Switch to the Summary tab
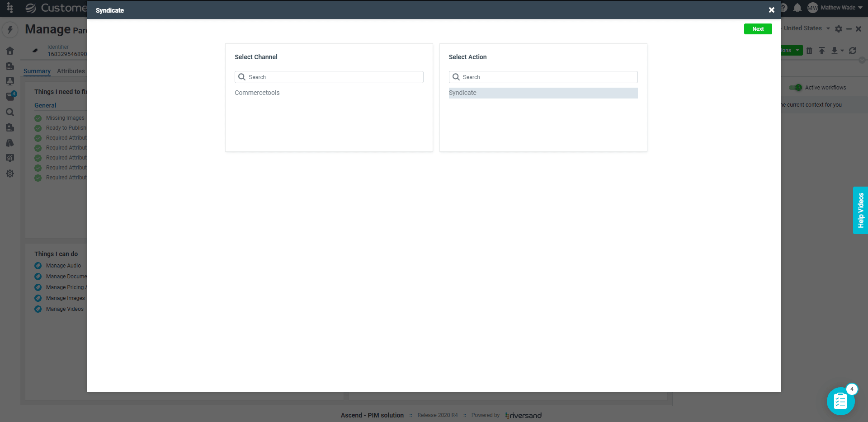Image resolution: width=868 pixels, height=422 pixels. coord(37,71)
